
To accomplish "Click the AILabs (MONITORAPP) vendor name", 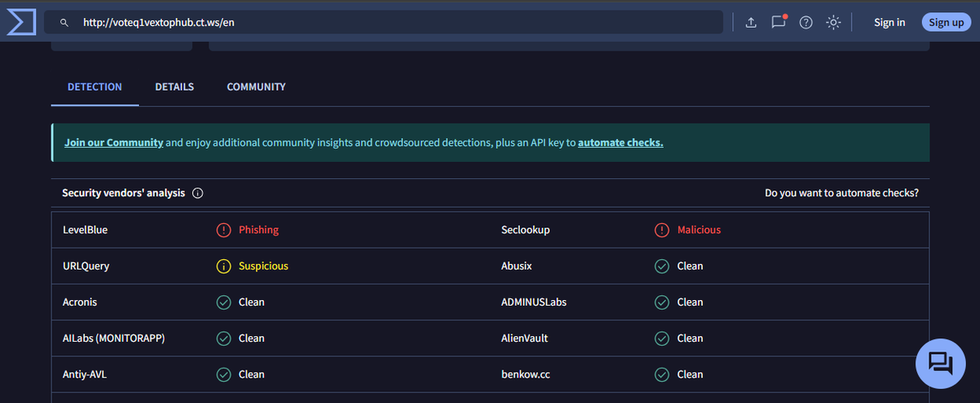I will (114, 338).
